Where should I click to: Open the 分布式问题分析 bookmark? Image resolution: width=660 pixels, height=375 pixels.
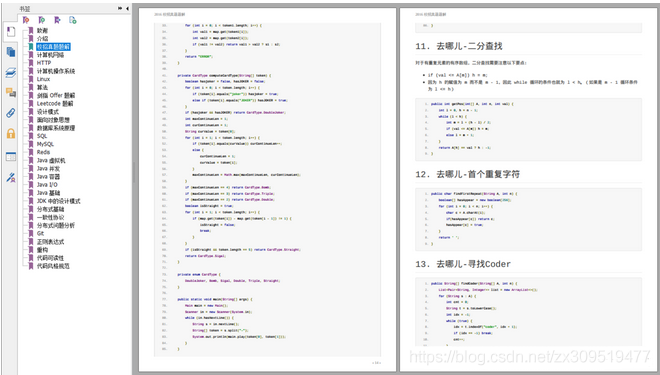click(56, 226)
